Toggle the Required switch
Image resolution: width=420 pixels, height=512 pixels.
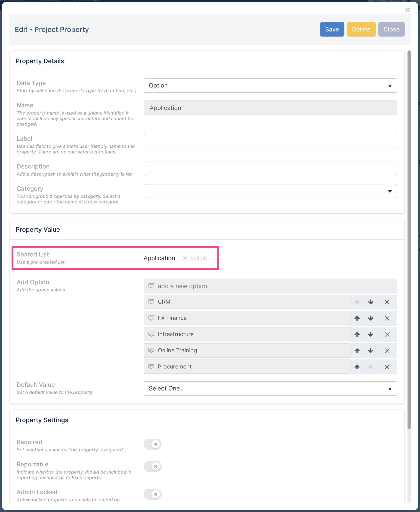pyautogui.click(x=152, y=444)
